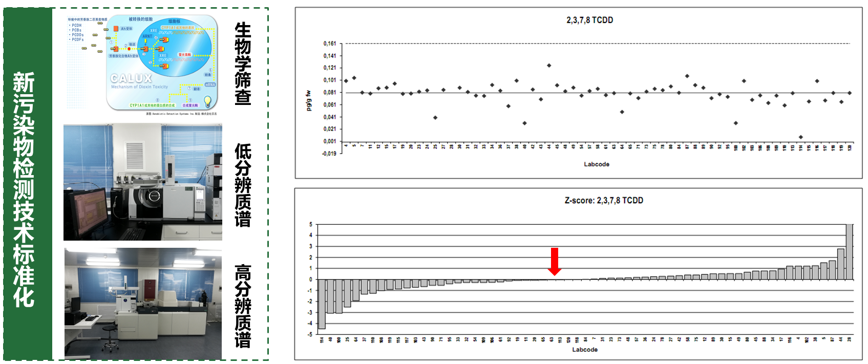Click the 萤光素酶 red label in nucleus

(x=184, y=54)
